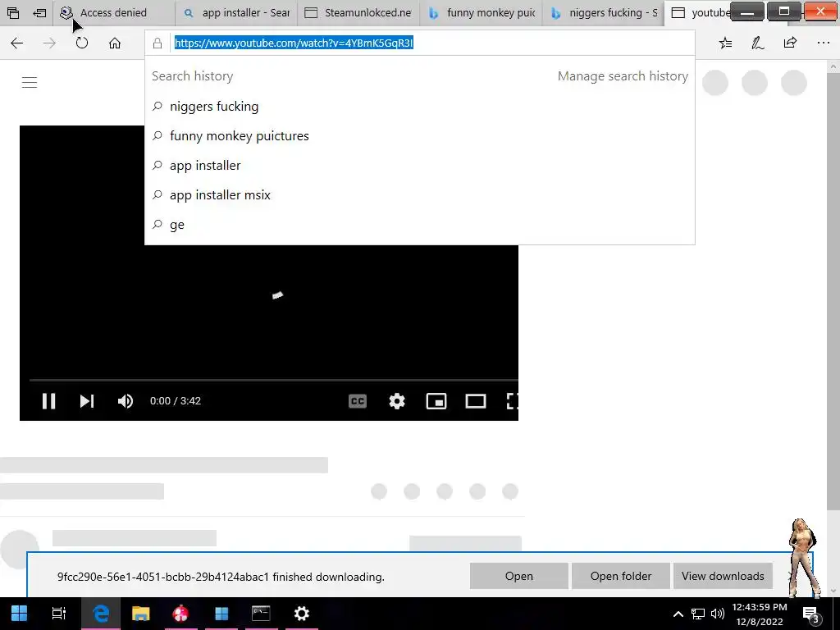Select 'app installer' search history entry
This screenshot has width=840, height=630.
419,166
